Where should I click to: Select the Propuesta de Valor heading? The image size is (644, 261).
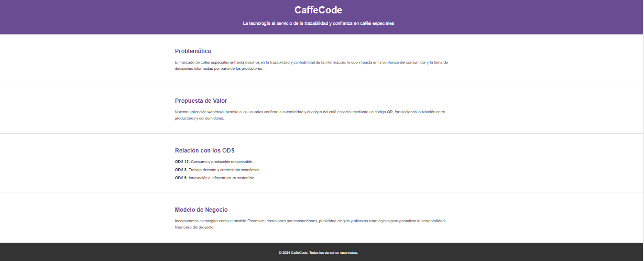point(201,101)
